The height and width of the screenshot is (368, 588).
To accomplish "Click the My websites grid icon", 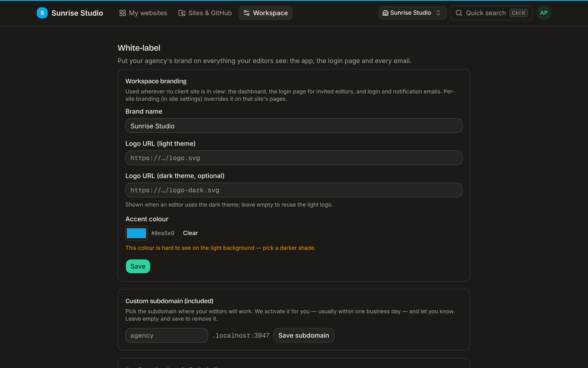I will (x=122, y=13).
